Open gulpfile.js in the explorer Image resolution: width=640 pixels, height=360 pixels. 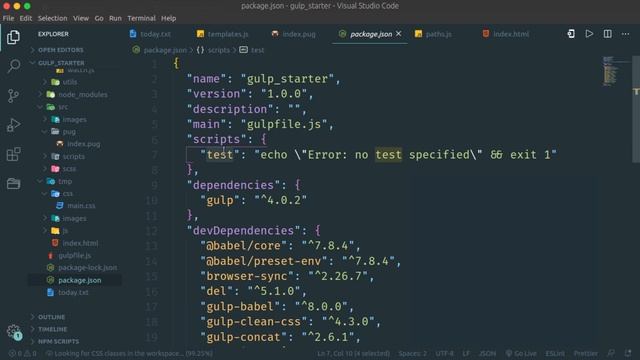pyautogui.click(x=74, y=256)
